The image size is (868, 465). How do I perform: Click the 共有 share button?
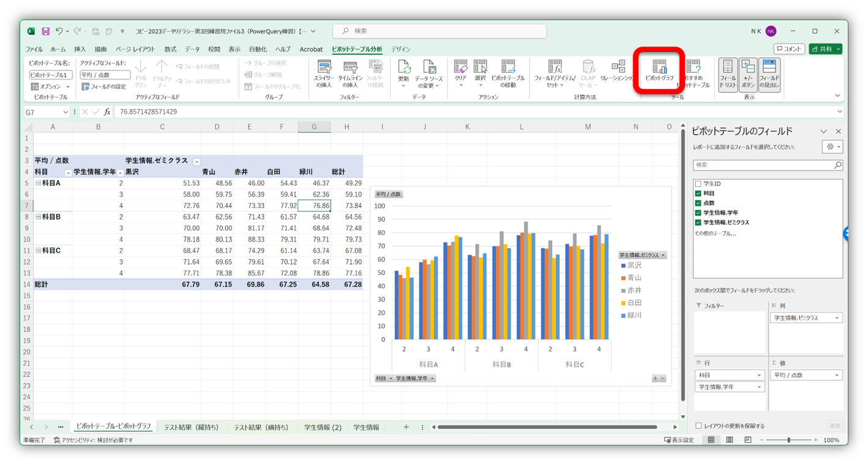coord(826,49)
